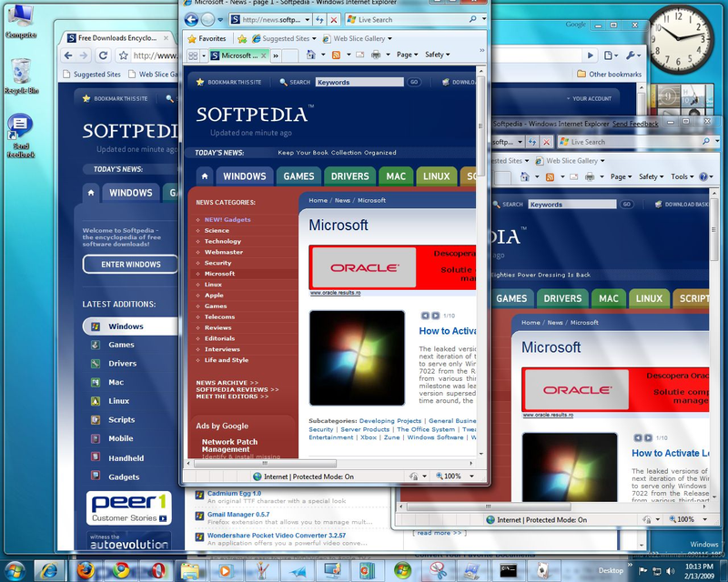The width and height of the screenshot is (728, 582).
Task: Click the Print icon in the front IE command bar
Action: 376,55
